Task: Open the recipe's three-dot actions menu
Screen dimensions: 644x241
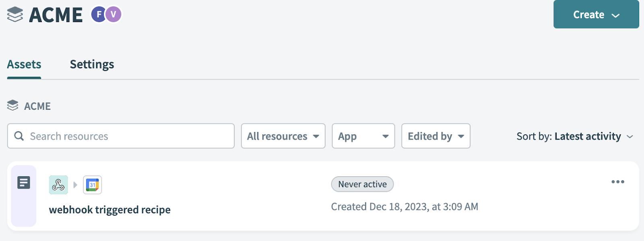Action: click(617, 182)
